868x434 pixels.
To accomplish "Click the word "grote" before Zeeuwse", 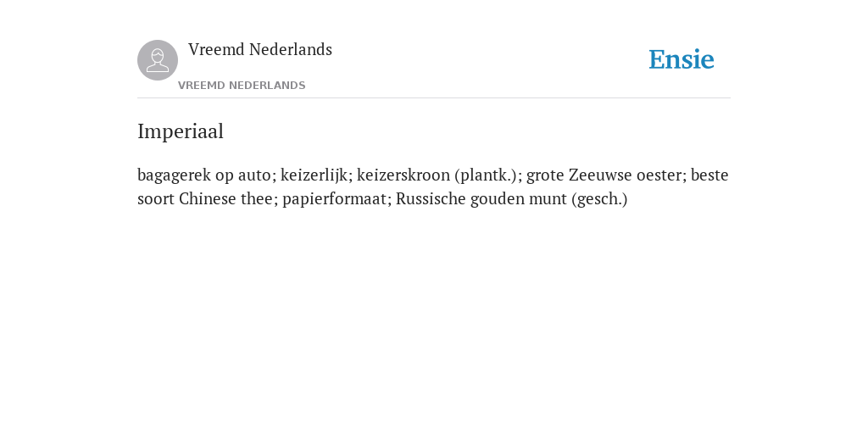I will 545,175.
